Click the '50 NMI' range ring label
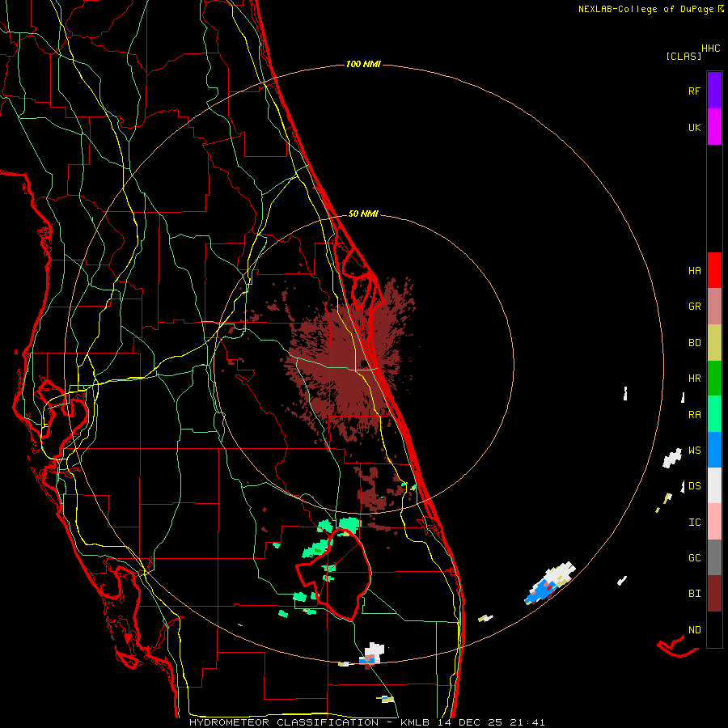Image resolution: width=728 pixels, height=728 pixels. coord(363,214)
